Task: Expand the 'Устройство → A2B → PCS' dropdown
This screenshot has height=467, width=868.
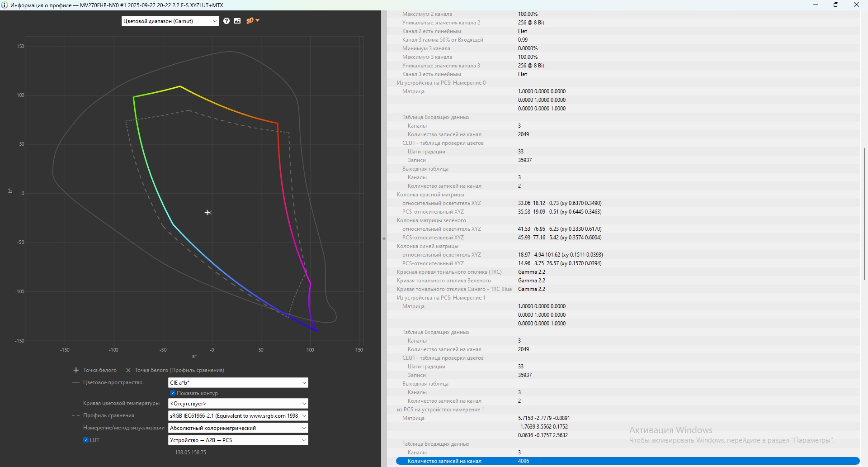Action: (x=238, y=440)
